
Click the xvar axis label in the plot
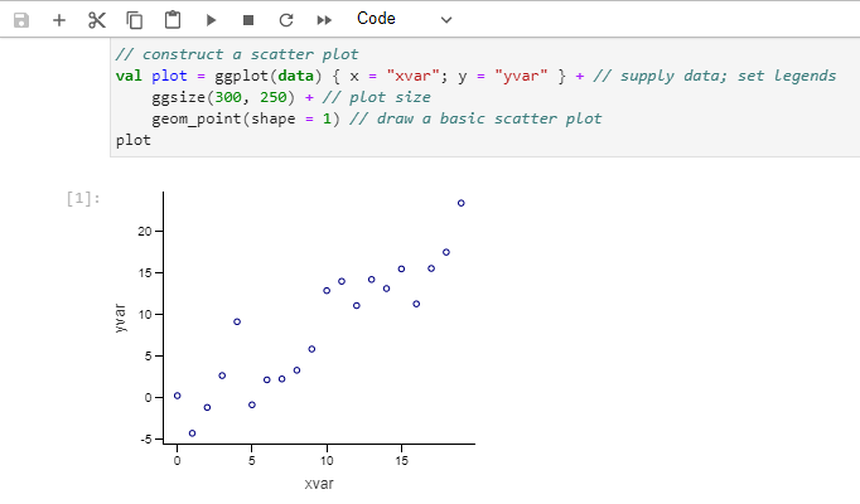(319, 484)
